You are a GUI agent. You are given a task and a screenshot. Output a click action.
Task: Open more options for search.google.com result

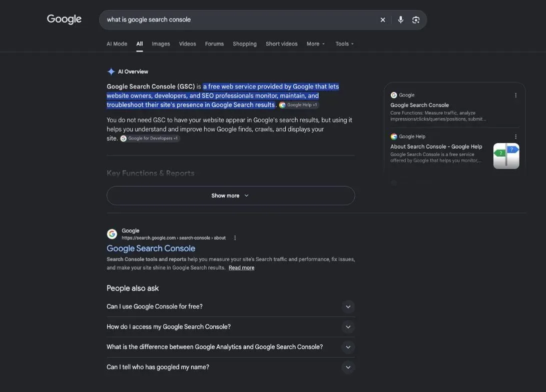click(235, 238)
